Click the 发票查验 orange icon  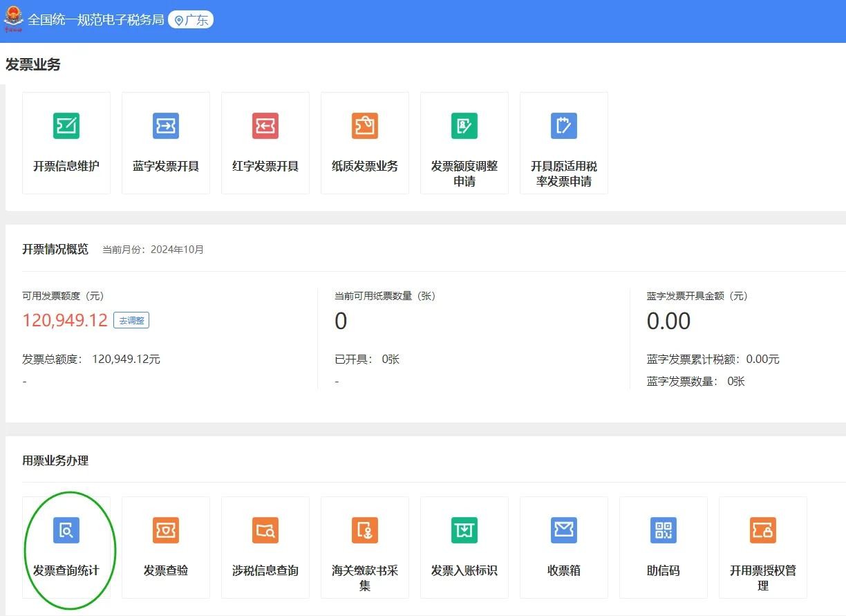tap(166, 530)
